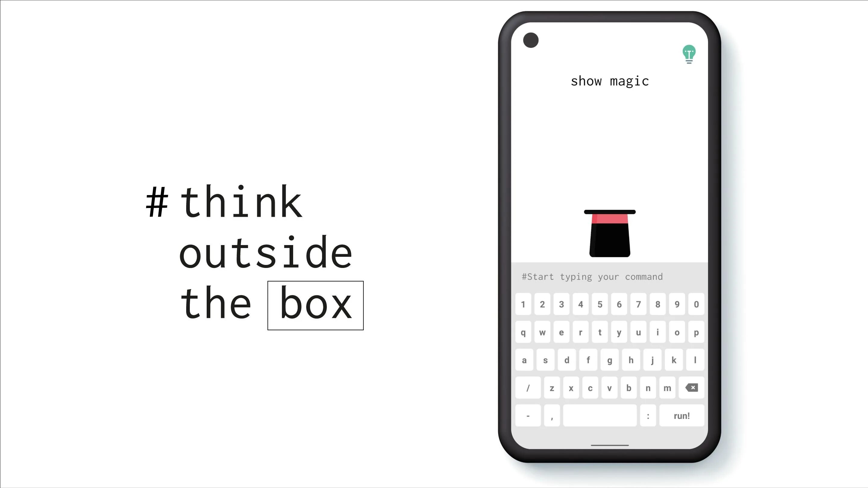Press the number 0 key

696,304
